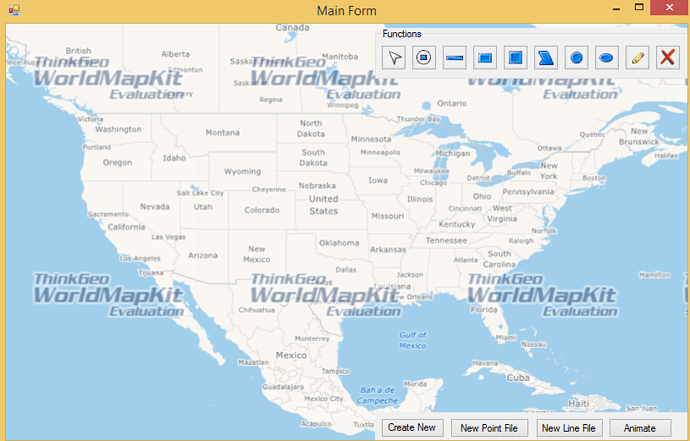Viewport: 690px width, 441px height.
Task: Click the 'Oregon' map label
Action: [117, 163]
